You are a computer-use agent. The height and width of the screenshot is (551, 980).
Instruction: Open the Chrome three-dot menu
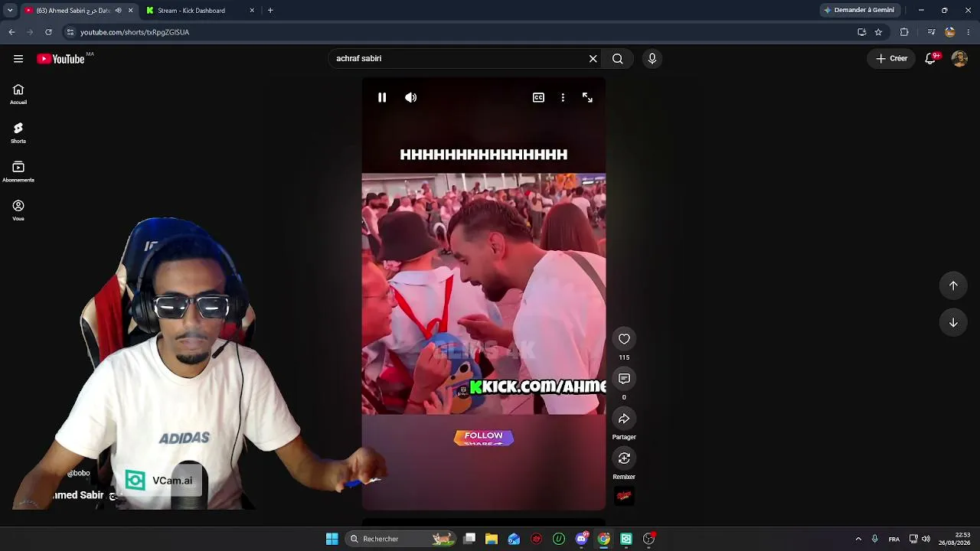click(969, 32)
